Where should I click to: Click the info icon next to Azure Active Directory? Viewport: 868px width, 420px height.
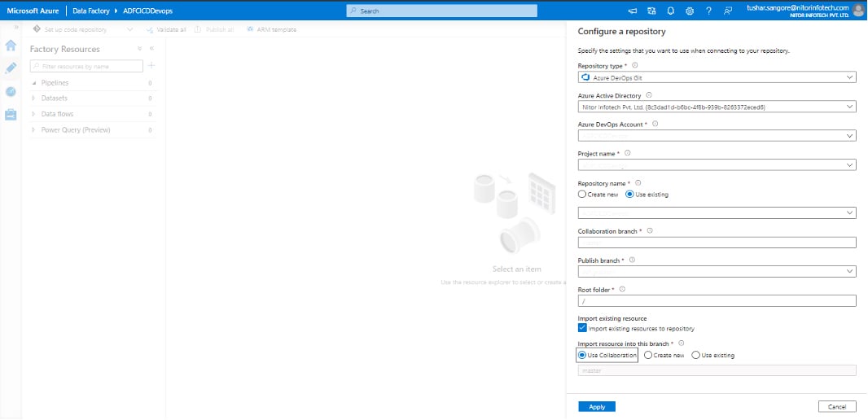[x=649, y=95]
